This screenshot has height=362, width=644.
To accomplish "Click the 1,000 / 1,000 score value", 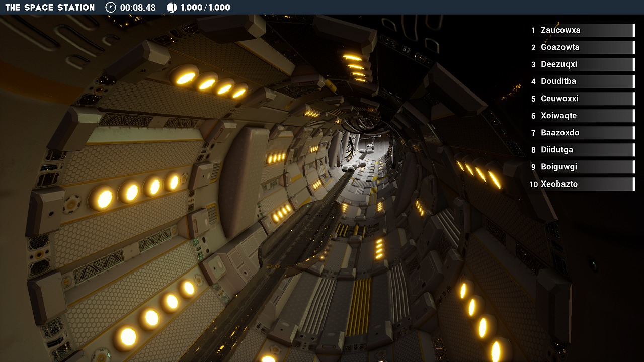I will (x=205, y=8).
